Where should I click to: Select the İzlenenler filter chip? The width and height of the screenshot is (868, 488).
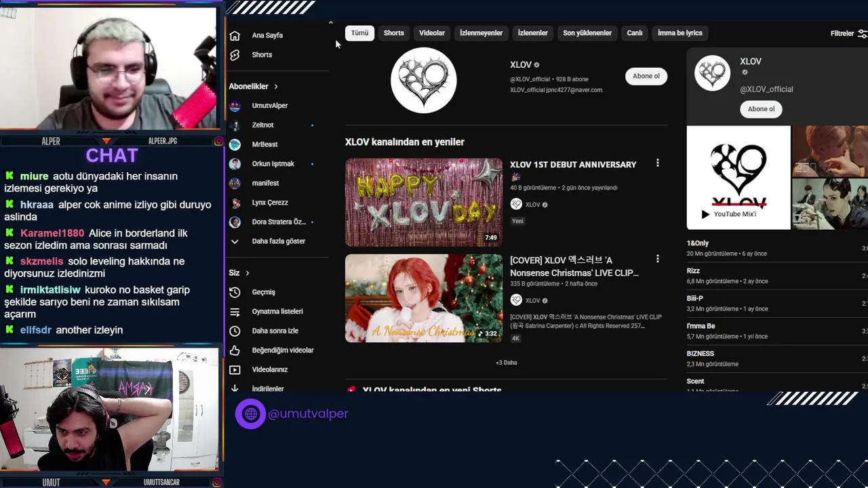click(533, 33)
